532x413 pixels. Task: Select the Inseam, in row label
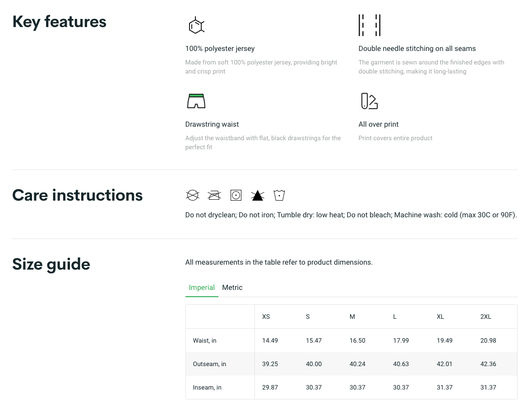[207, 387]
